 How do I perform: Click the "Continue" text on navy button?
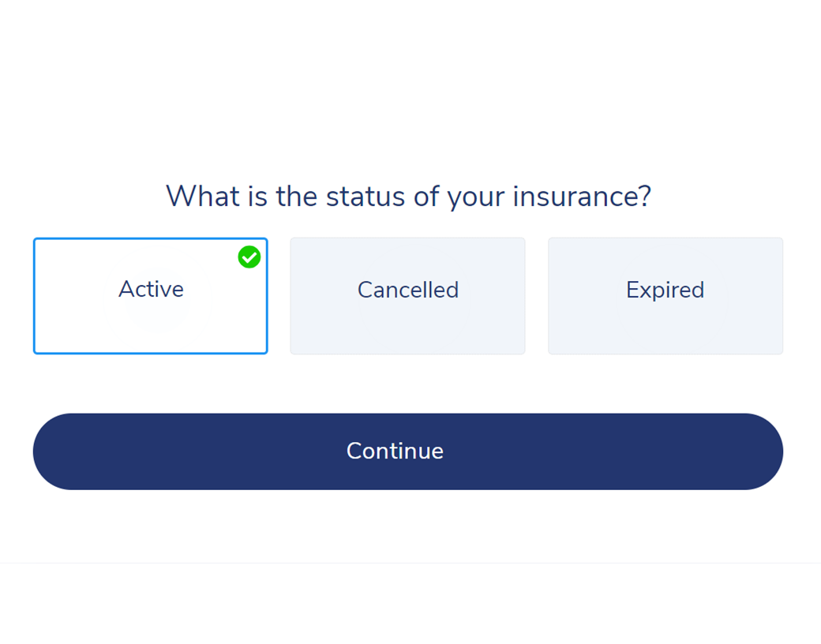[x=395, y=451]
